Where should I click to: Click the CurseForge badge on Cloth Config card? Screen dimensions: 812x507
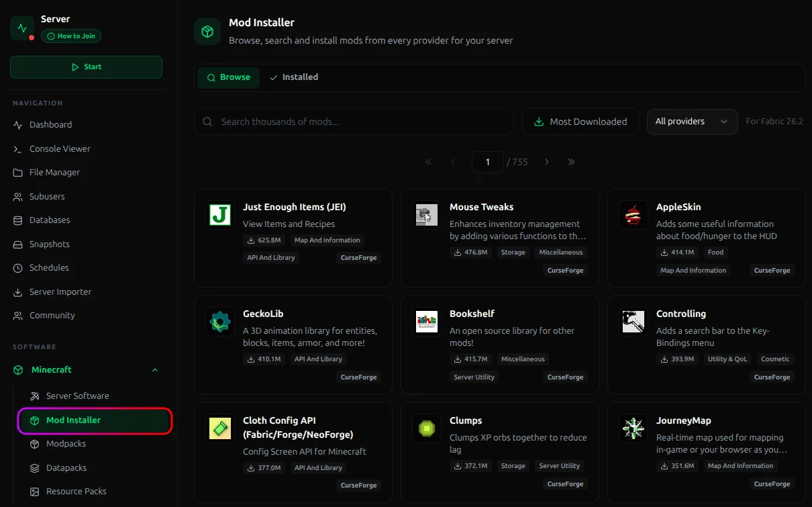359,486
